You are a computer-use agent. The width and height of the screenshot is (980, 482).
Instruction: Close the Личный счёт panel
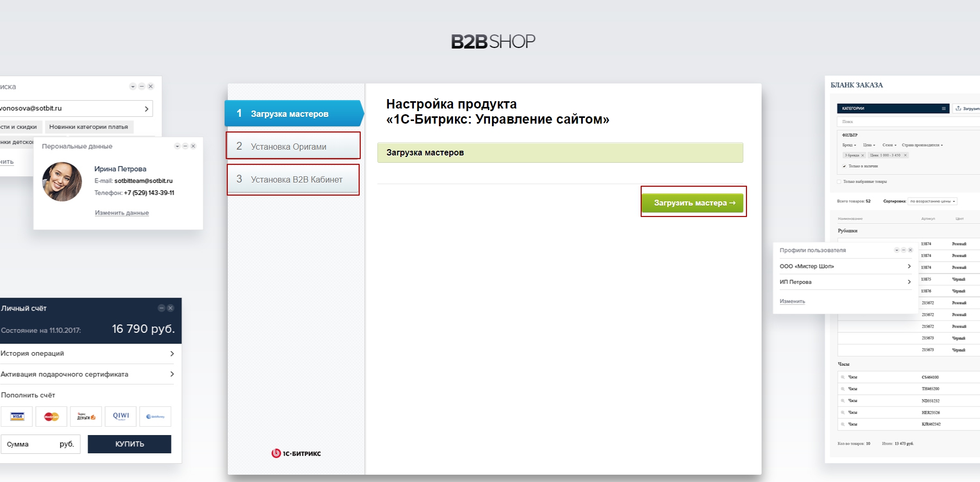[x=170, y=308]
